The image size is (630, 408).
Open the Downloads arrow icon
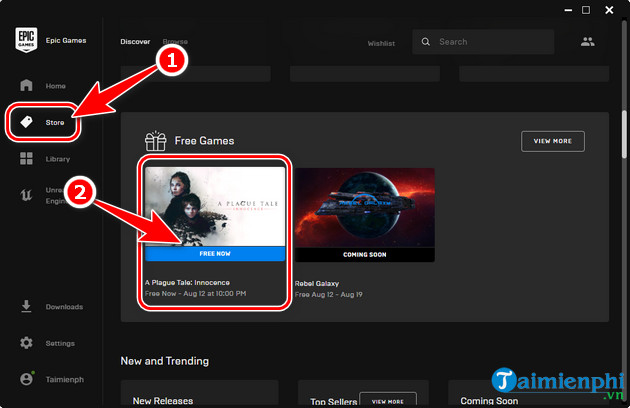27,307
